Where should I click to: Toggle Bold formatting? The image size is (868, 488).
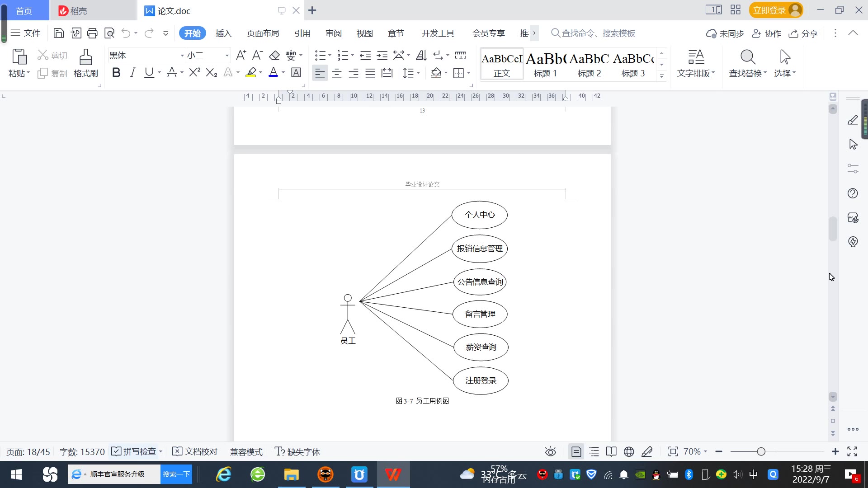click(x=116, y=72)
